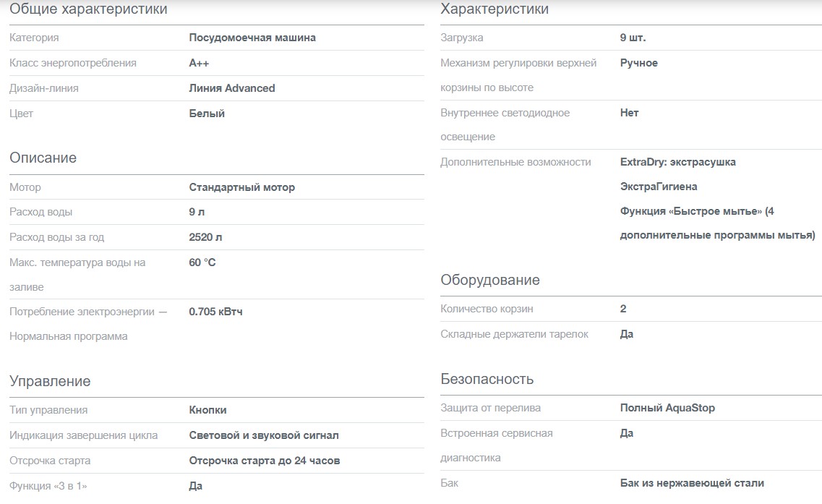The height and width of the screenshot is (504, 822).
Task: Select the "Стандартный мотор" value
Action: click(x=242, y=187)
